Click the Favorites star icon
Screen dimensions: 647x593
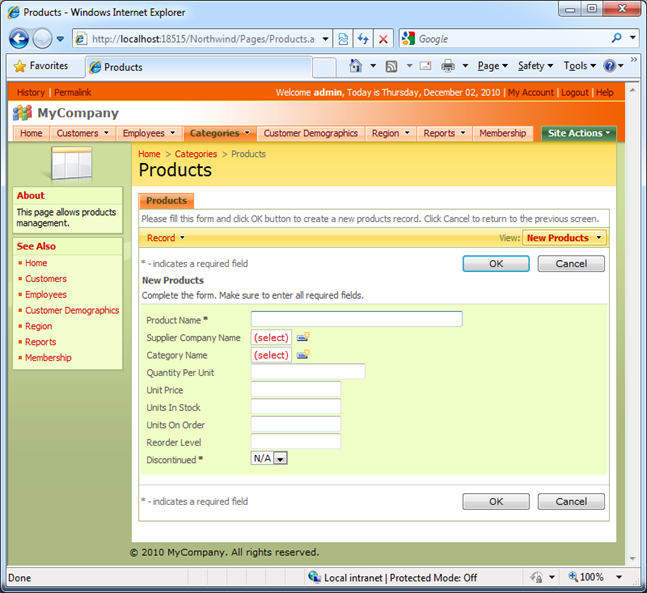tap(20, 67)
